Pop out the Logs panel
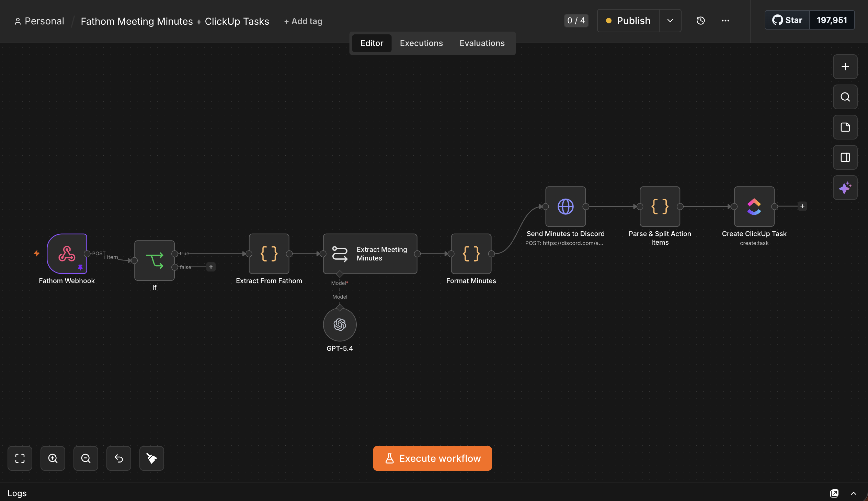This screenshot has height=501, width=868. point(834,493)
